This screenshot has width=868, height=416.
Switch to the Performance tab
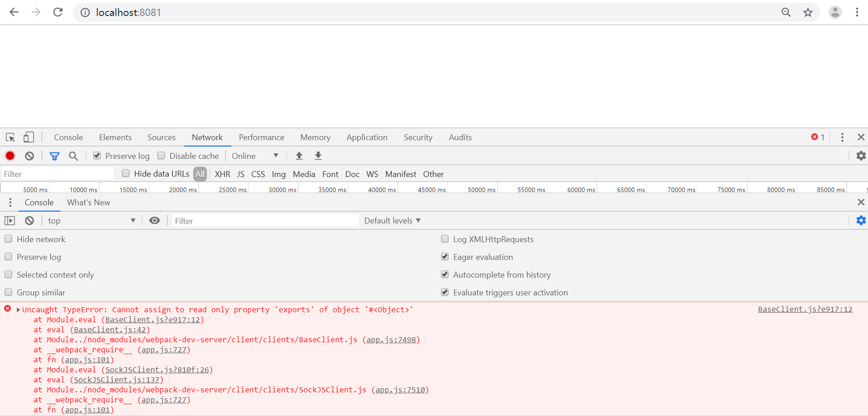[x=261, y=137]
